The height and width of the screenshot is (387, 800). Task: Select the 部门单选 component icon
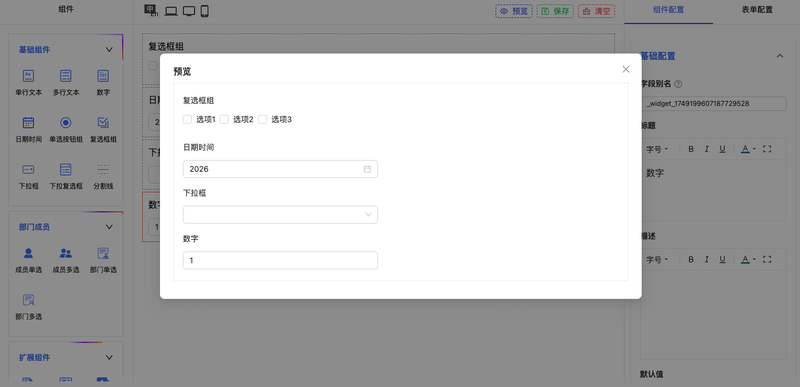[x=103, y=253]
